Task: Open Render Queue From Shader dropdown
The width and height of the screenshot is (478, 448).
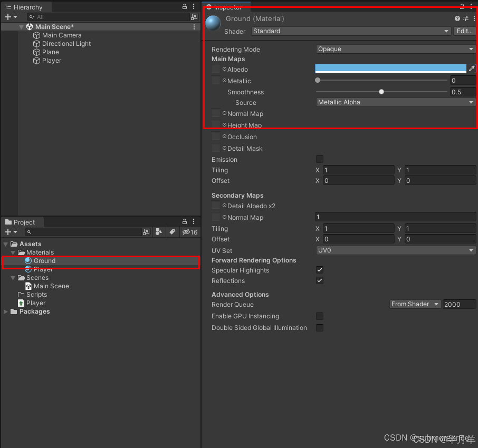Action: [415, 304]
